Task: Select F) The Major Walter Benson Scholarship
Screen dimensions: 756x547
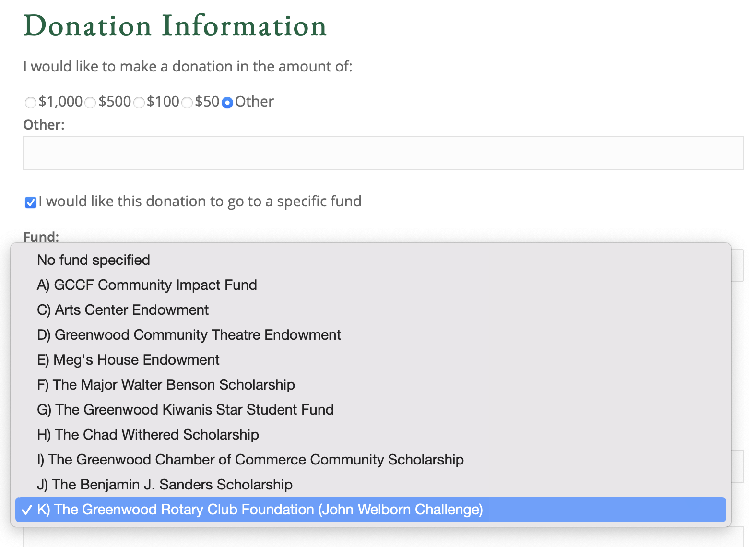Action: [371, 385]
